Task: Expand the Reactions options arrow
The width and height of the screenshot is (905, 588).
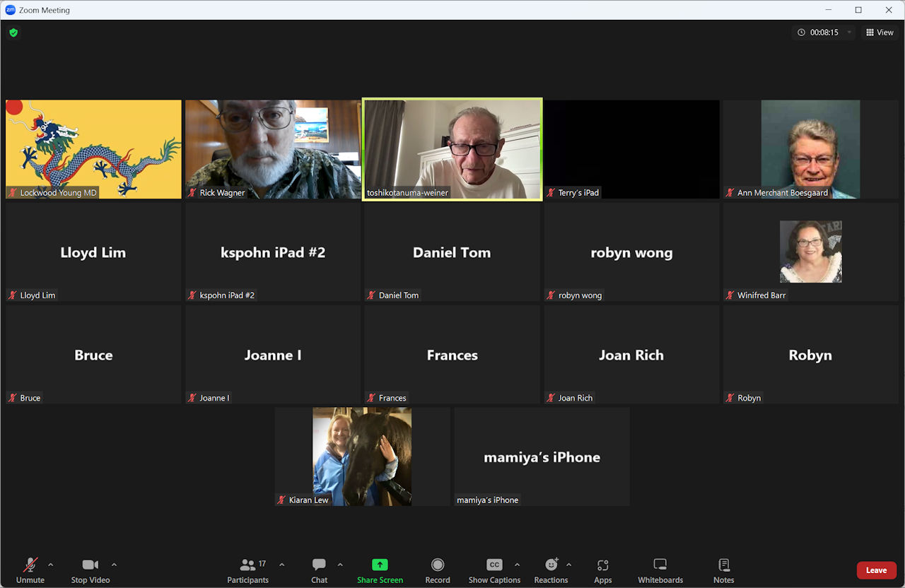Action: (568, 565)
